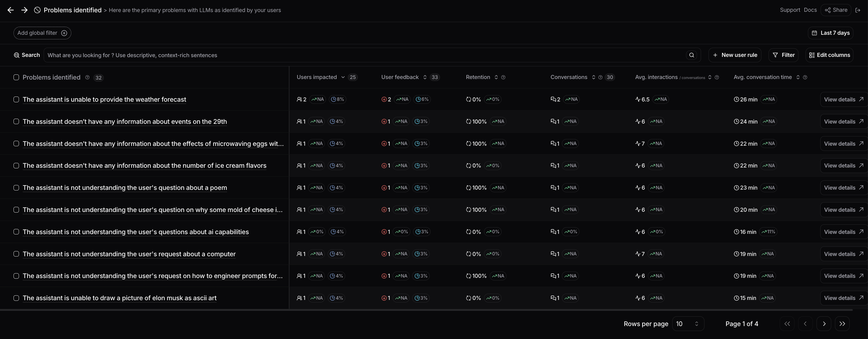This screenshot has width=868, height=339.
Task: Click the back arrow navigation icon
Action: [10, 10]
